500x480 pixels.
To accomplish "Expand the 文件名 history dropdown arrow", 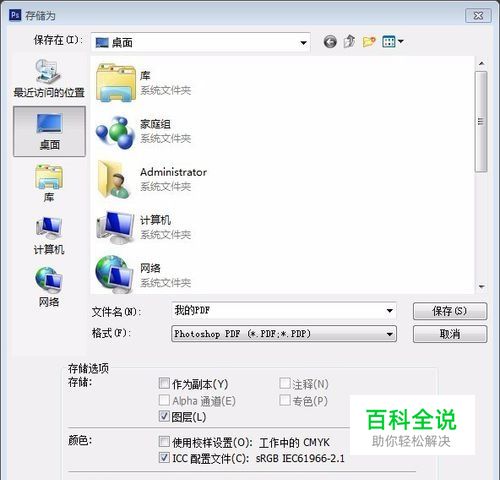I will click(389, 311).
